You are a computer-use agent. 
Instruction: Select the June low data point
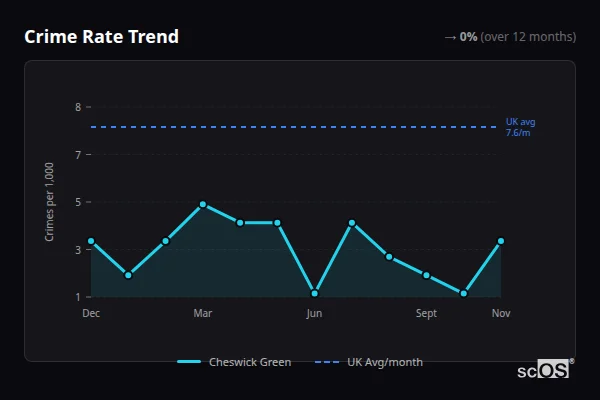315,294
